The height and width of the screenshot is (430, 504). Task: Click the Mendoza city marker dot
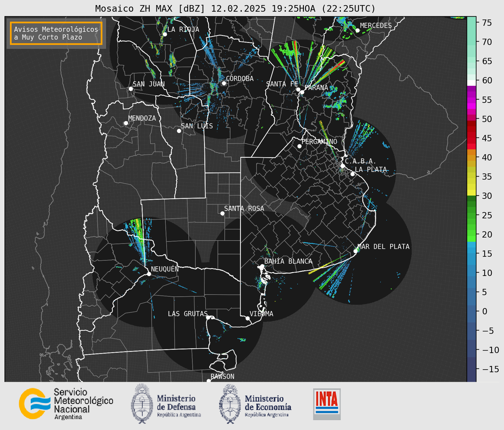click(126, 123)
